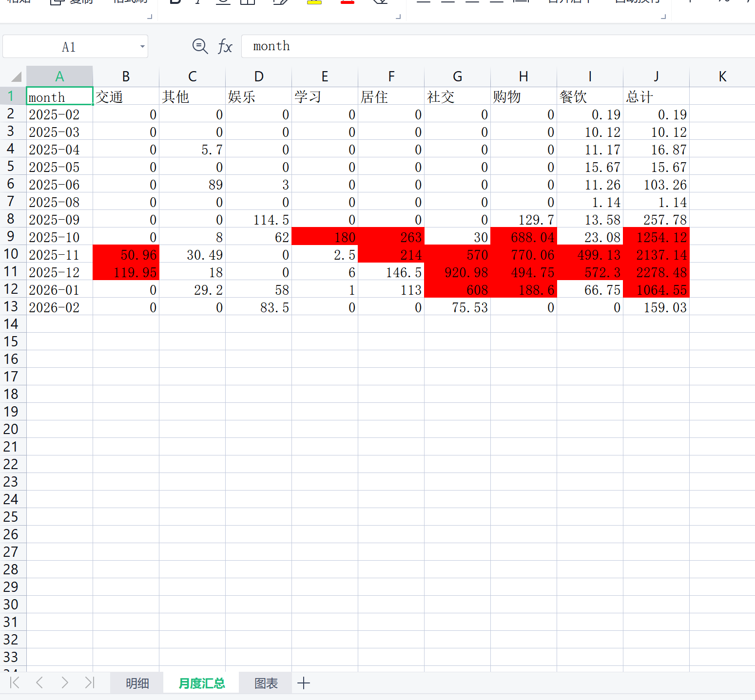
Task: Open the 图表 sheet tab
Action: pos(266,683)
